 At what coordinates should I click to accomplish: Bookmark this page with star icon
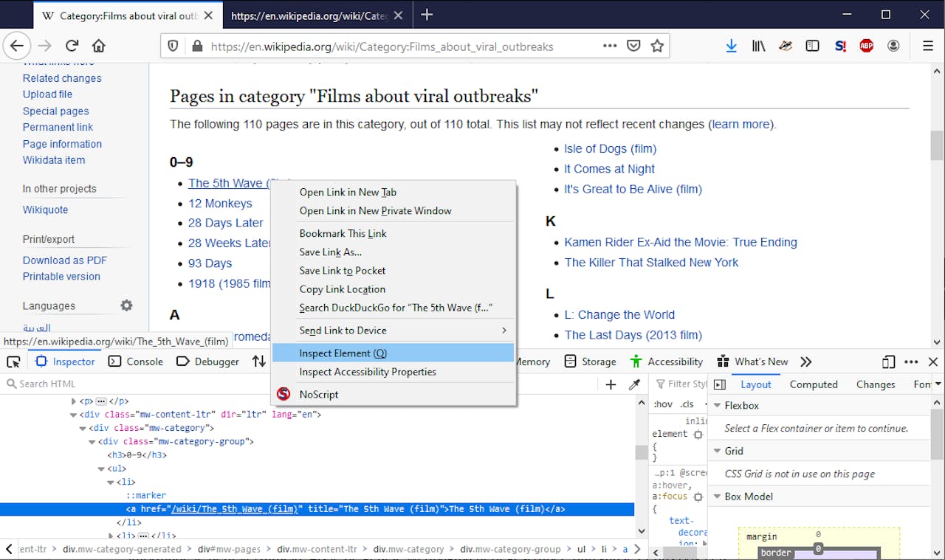[657, 46]
